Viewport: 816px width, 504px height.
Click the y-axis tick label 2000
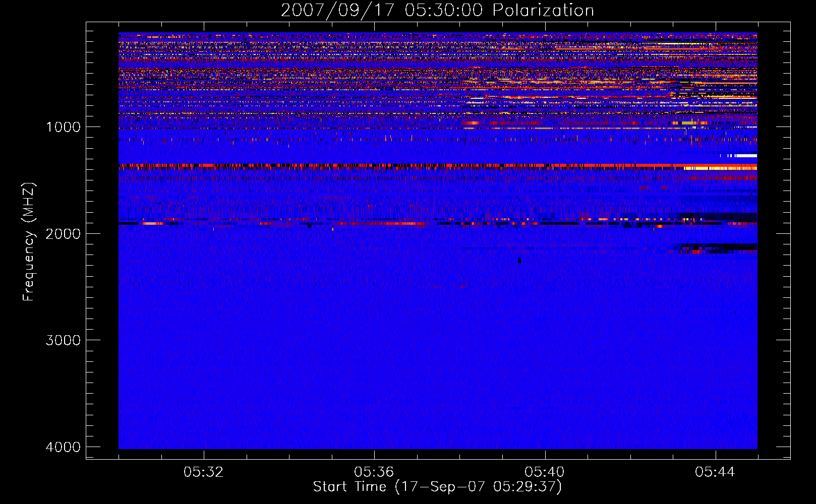[x=63, y=233]
